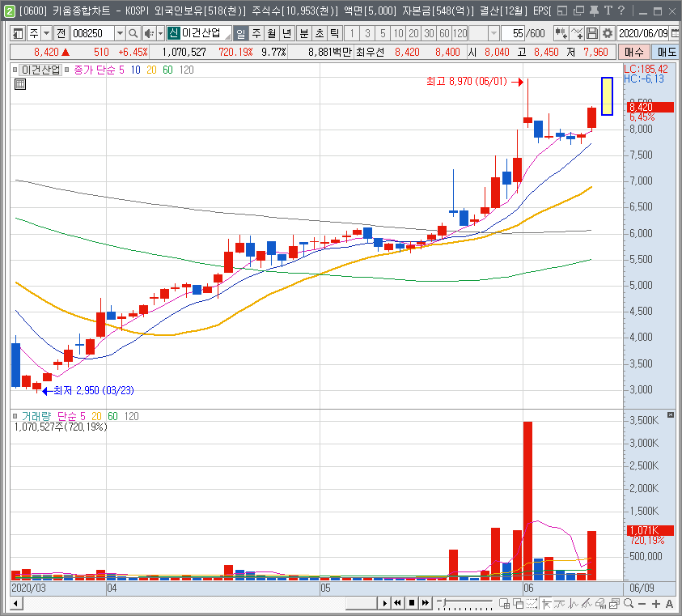The image size is (682, 616).
Task: Select interval 60 button
Action: [444, 33]
